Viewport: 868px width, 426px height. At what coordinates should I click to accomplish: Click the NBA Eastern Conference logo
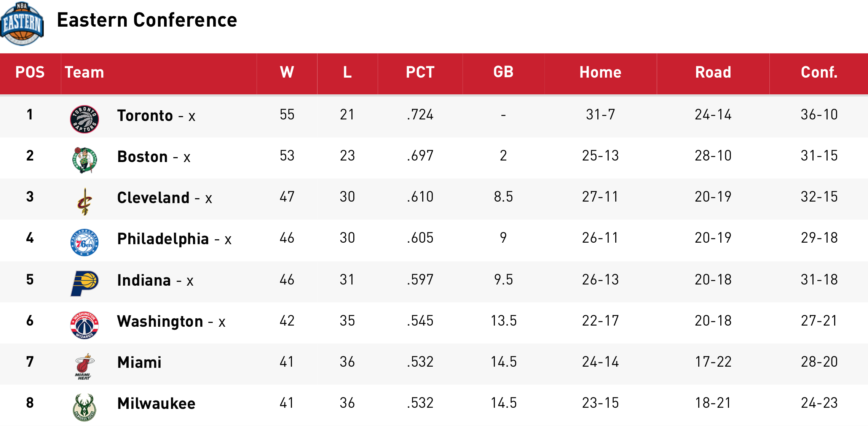pos(22,24)
